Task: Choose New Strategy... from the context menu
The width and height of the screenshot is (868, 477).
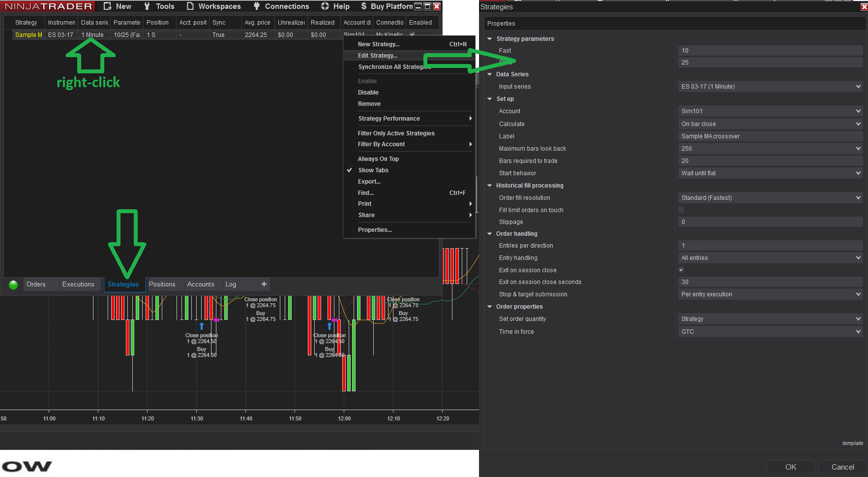Action: coord(409,44)
